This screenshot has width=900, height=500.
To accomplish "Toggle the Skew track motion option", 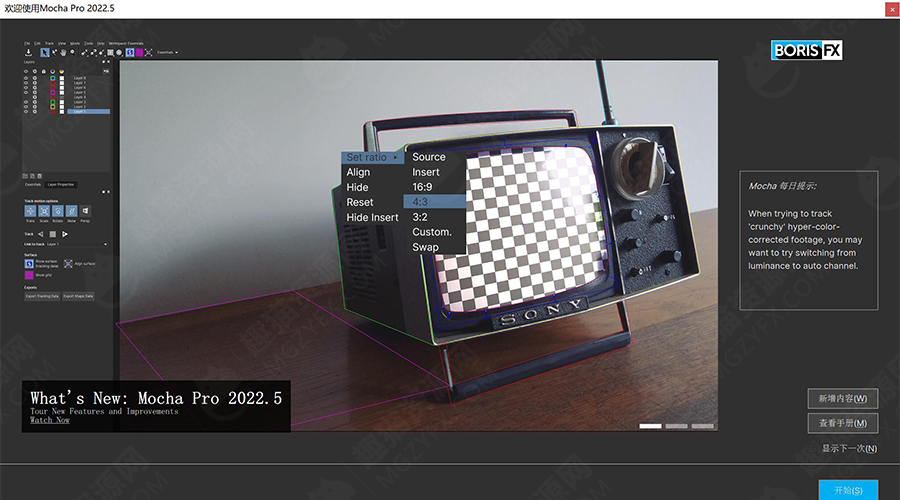I will point(72,211).
